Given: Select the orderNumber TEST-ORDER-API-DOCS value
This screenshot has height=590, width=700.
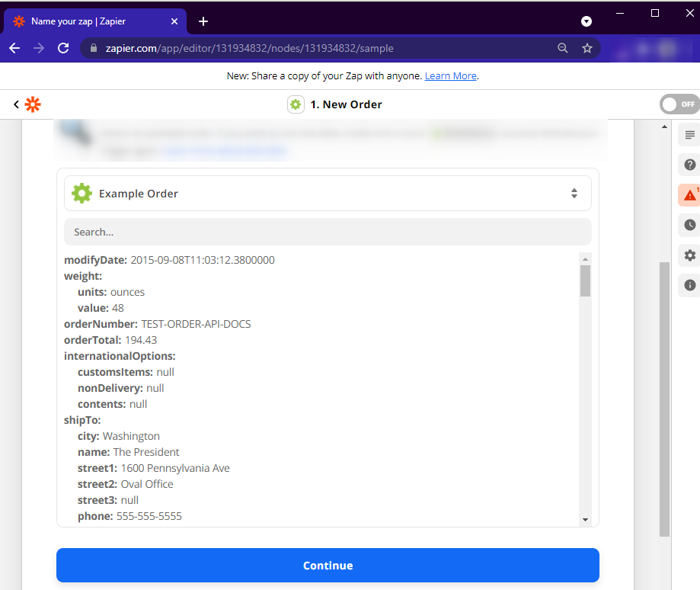Looking at the screenshot, I should (196, 324).
